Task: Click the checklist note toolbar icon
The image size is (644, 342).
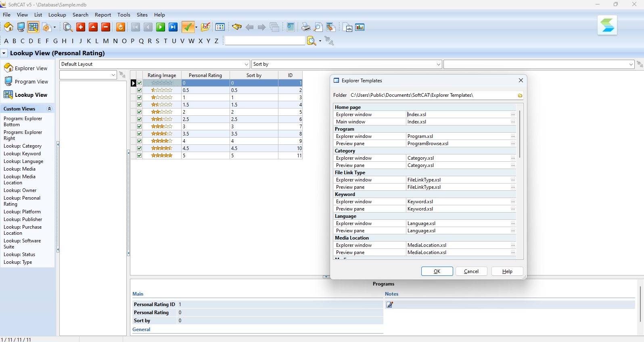Action: (205, 27)
